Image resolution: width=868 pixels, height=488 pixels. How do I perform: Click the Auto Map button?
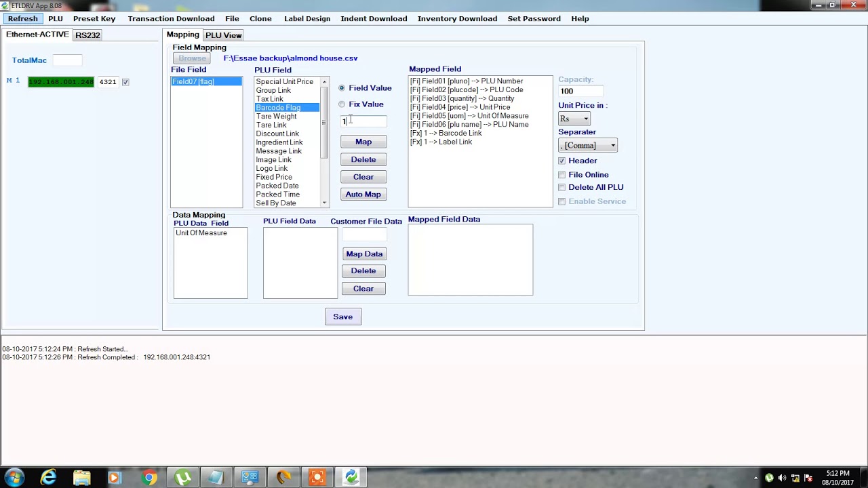(363, 195)
